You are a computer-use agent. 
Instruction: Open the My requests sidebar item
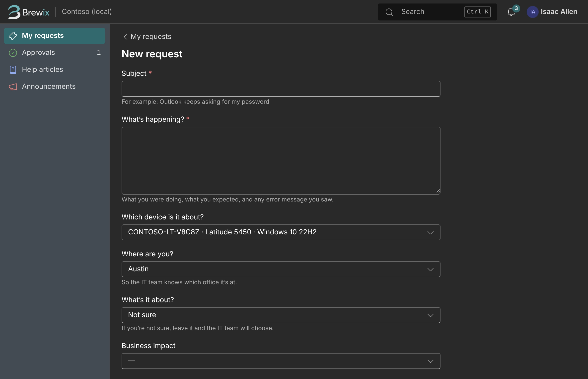tap(55, 36)
